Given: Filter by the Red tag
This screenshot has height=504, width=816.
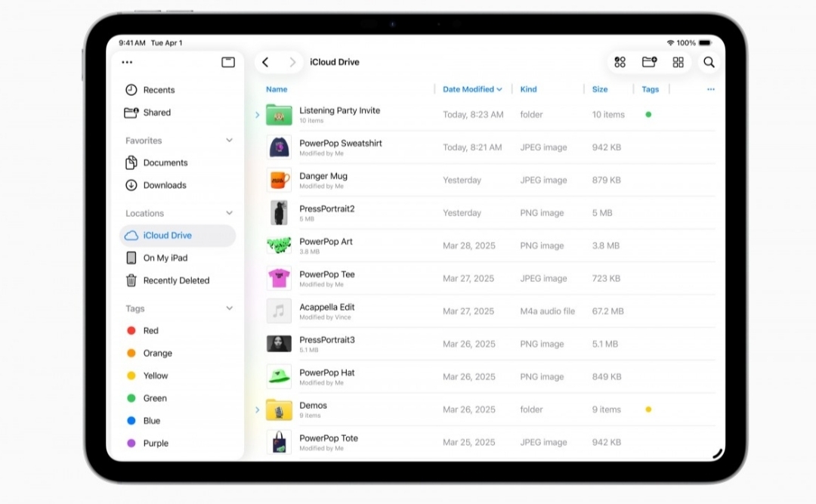Looking at the screenshot, I should click(177, 331).
